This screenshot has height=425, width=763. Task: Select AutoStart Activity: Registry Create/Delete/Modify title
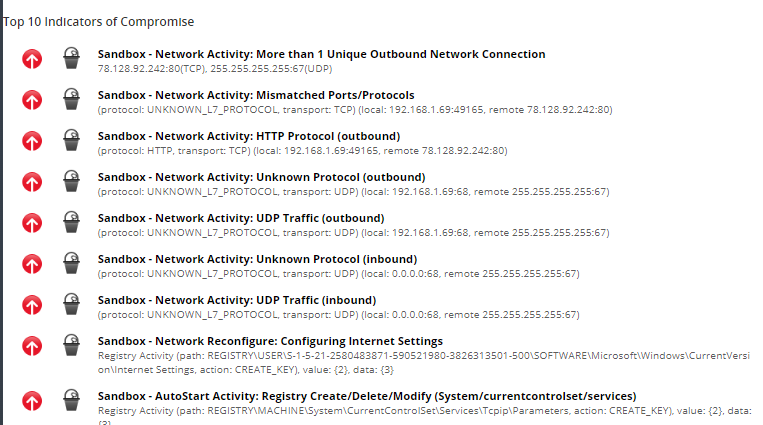pyautogui.click(x=366, y=395)
